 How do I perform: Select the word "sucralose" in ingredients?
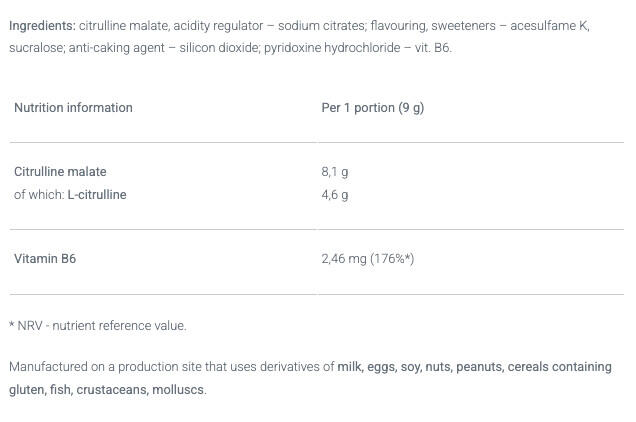36,48
